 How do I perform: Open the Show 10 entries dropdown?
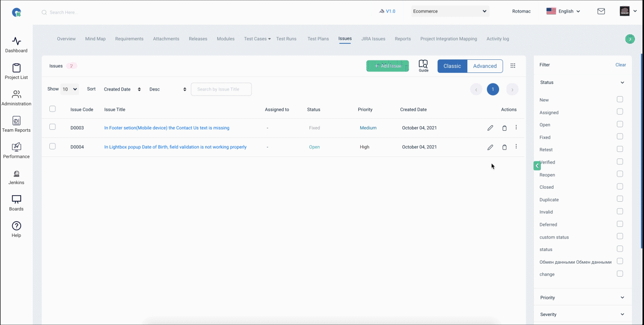[x=69, y=89]
